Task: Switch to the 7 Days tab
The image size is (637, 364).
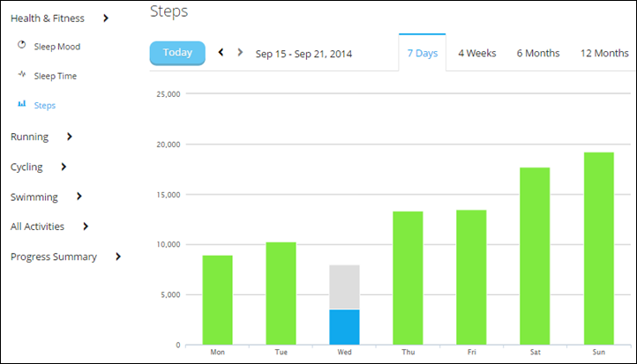Action: [423, 53]
